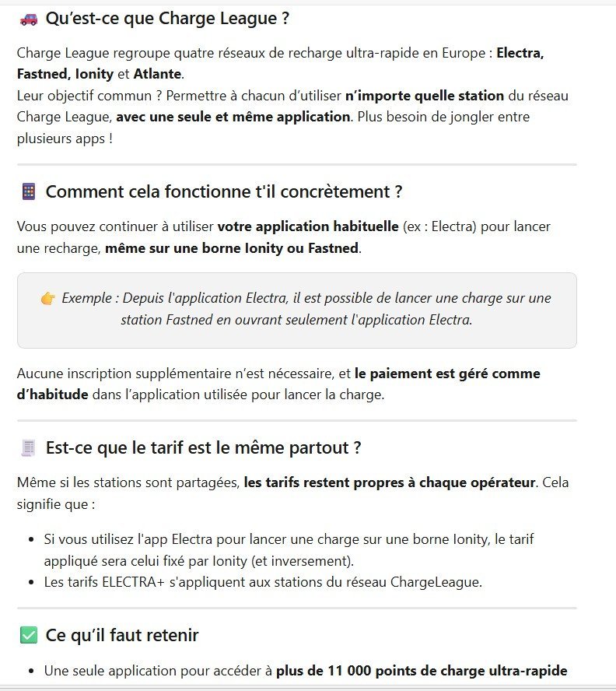Click the green checkmark emoji icon

28,635
